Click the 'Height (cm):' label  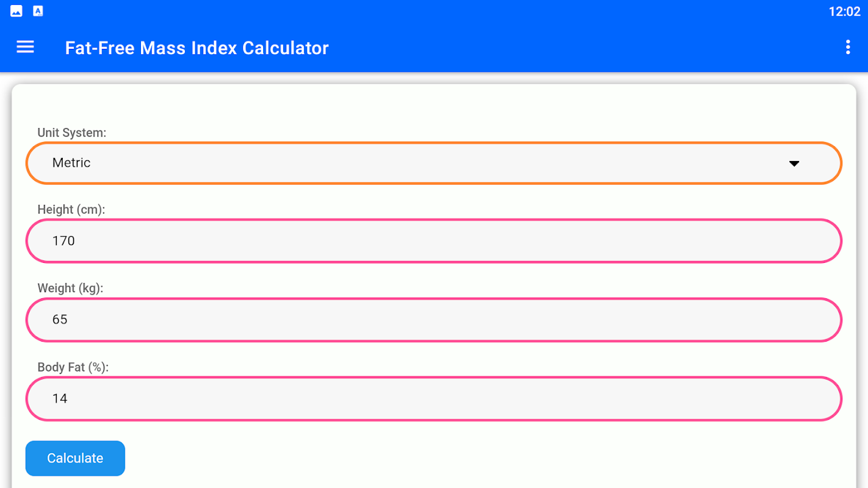(71, 210)
